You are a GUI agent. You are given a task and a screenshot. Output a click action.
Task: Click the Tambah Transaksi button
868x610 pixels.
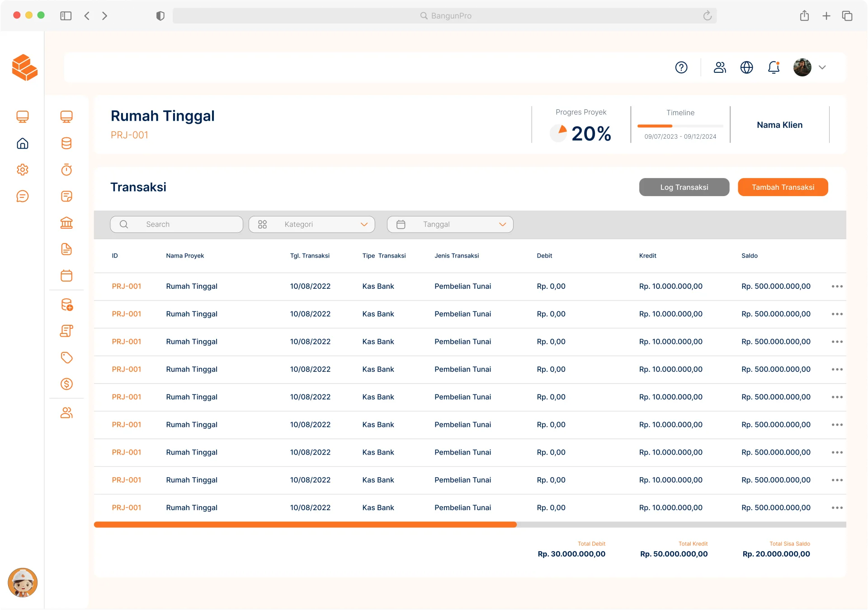[x=783, y=187]
